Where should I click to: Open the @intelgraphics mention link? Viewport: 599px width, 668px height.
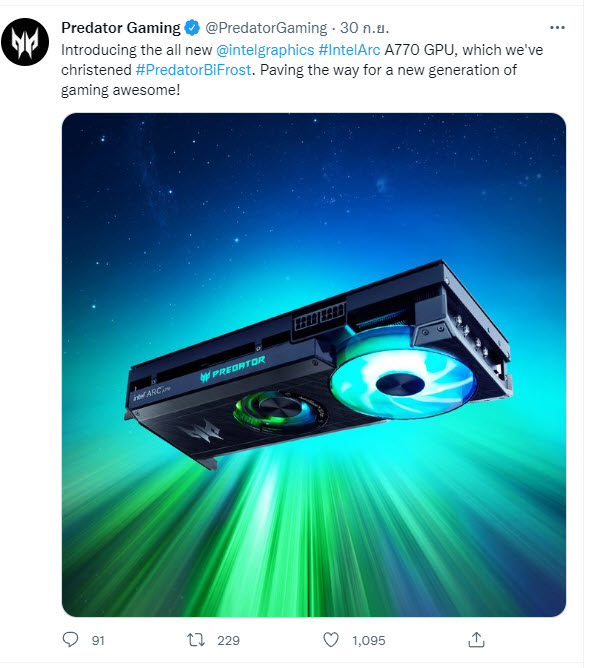coord(265,50)
